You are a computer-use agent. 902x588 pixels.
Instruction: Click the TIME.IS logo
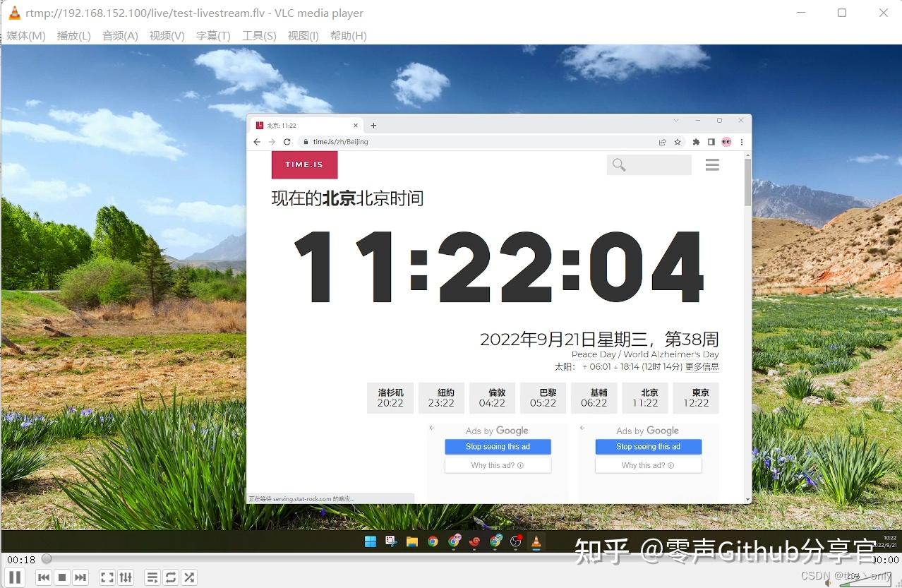pyautogui.click(x=304, y=164)
